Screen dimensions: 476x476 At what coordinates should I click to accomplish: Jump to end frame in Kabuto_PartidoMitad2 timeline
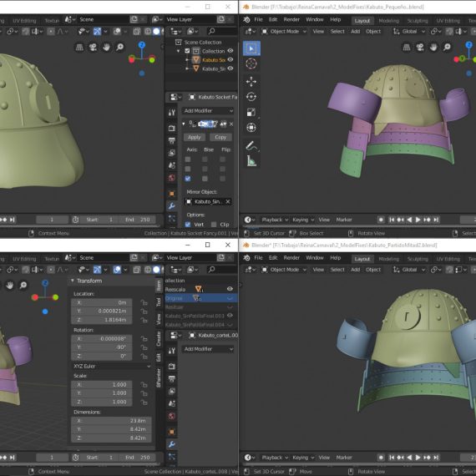[436, 458]
